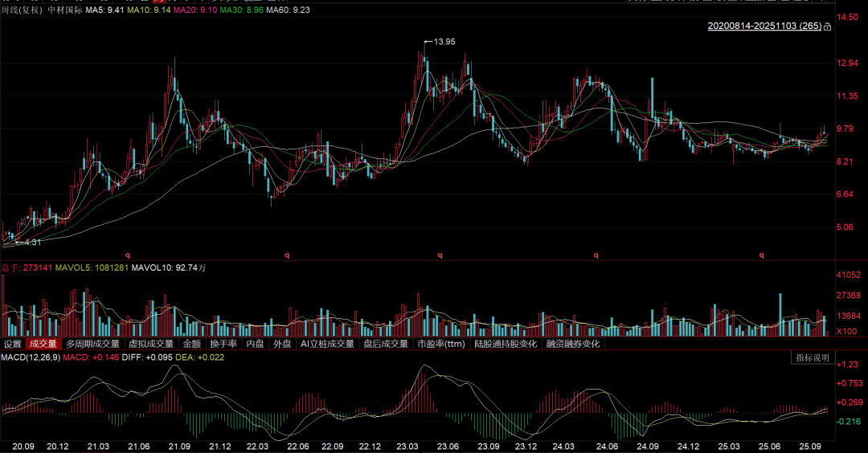868x453 pixels.
Task: Click the q event marker near 25.06
Action: point(762,255)
